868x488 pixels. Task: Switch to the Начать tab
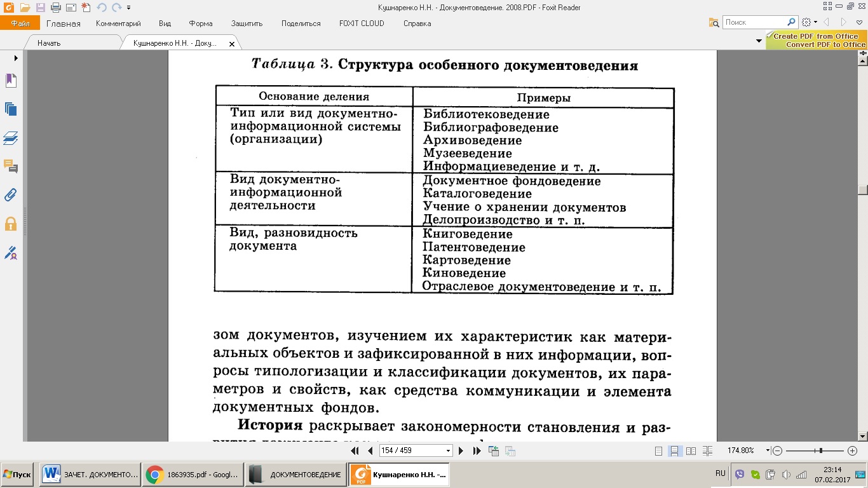[49, 43]
